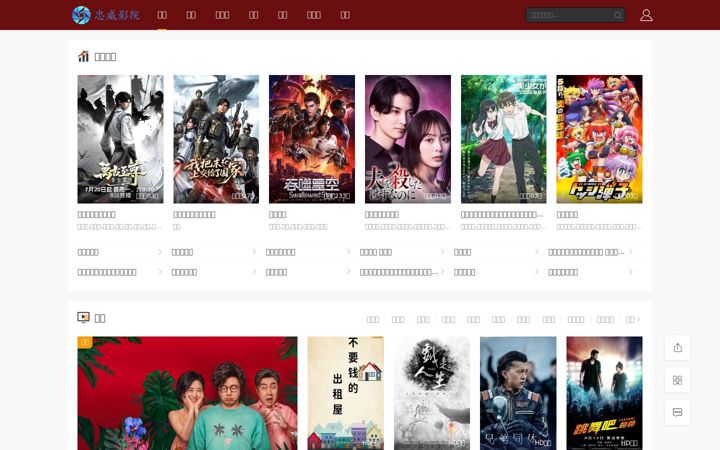720x450 pixels.
Task: Click title below Japanese drama couple poster
Action: point(382,214)
